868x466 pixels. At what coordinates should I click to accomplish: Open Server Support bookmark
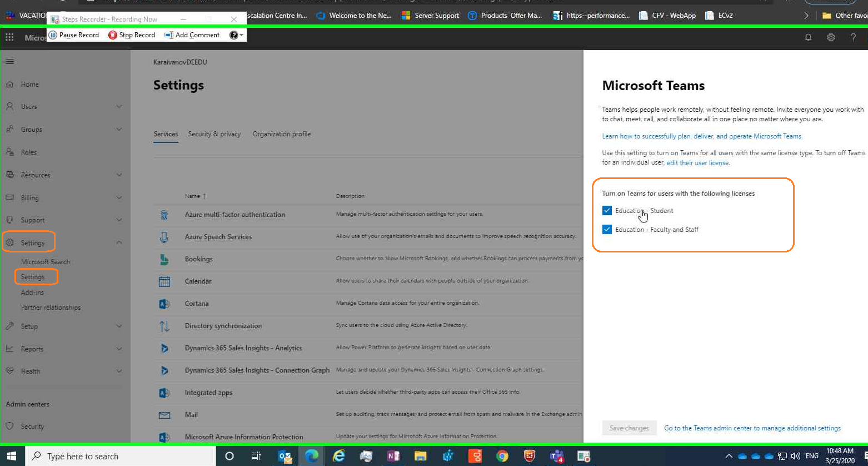tap(430, 16)
